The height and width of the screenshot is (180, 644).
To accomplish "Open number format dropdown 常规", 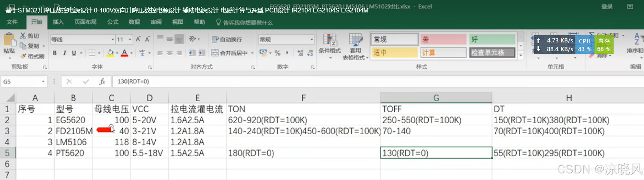I will click(312, 39).
